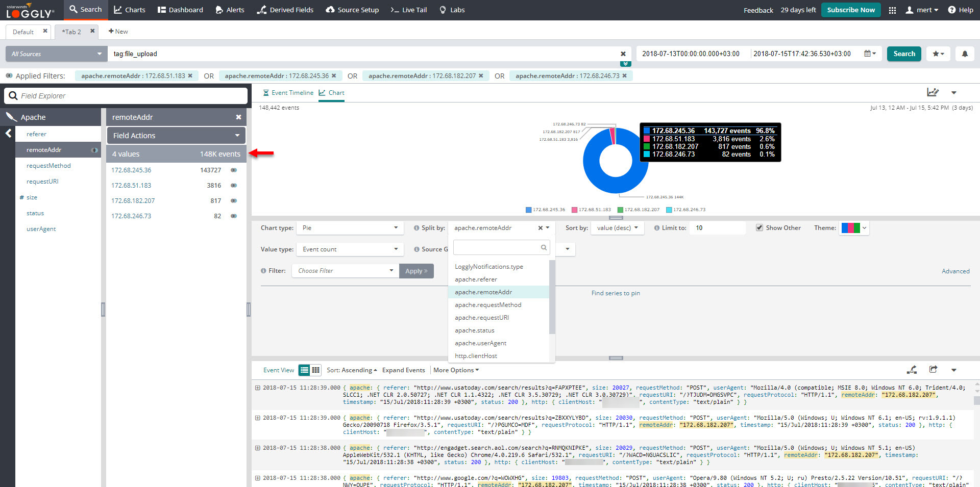Add a New search tab
The height and width of the screenshot is (487, 980).
pos(118,32)
